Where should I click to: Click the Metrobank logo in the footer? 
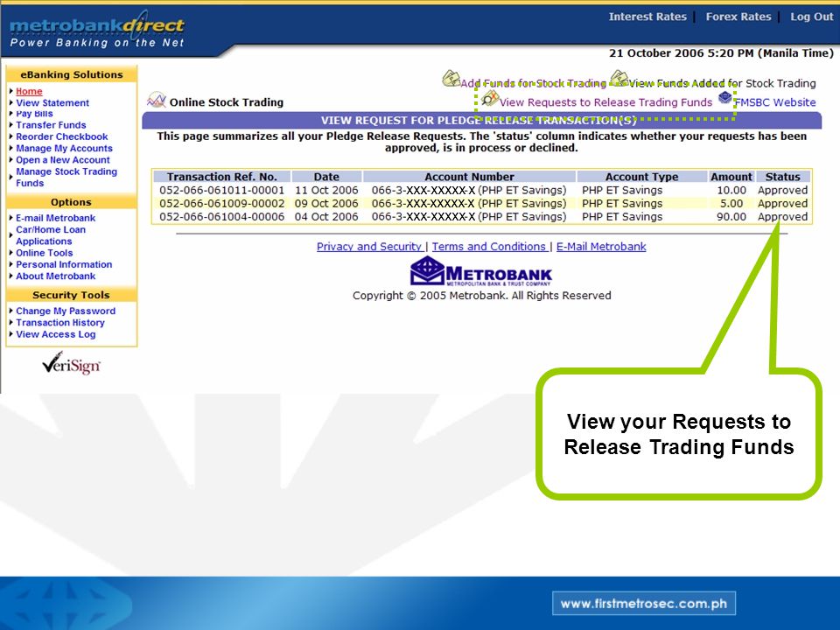click(x=481, y=271)
